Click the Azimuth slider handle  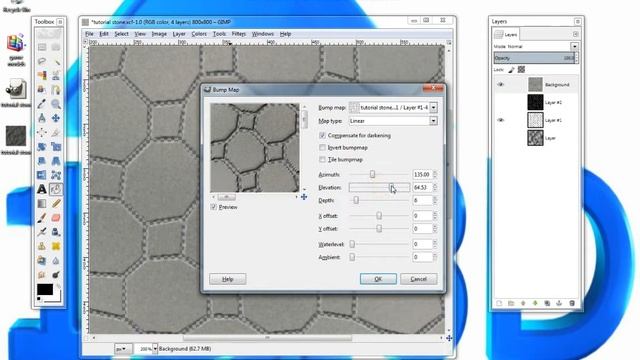click(x=372, y=174)
